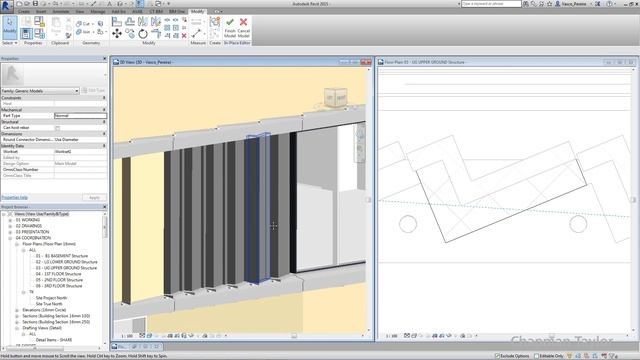The width and height of the screenshot is (640, 360).
Task: Click the Save icon in quick access toolbar
Action: [36, 4]
